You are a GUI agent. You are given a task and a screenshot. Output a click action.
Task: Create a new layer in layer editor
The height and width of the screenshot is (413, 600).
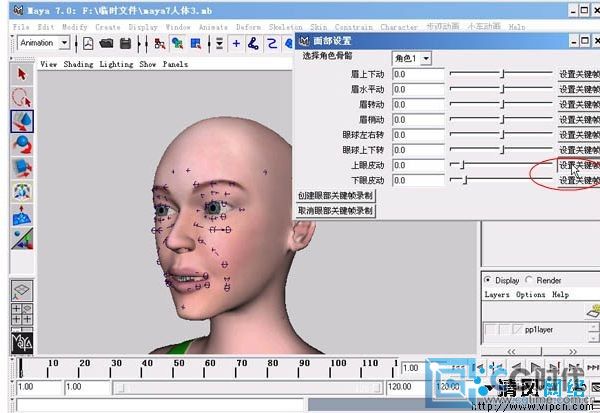tap(593, 311)
